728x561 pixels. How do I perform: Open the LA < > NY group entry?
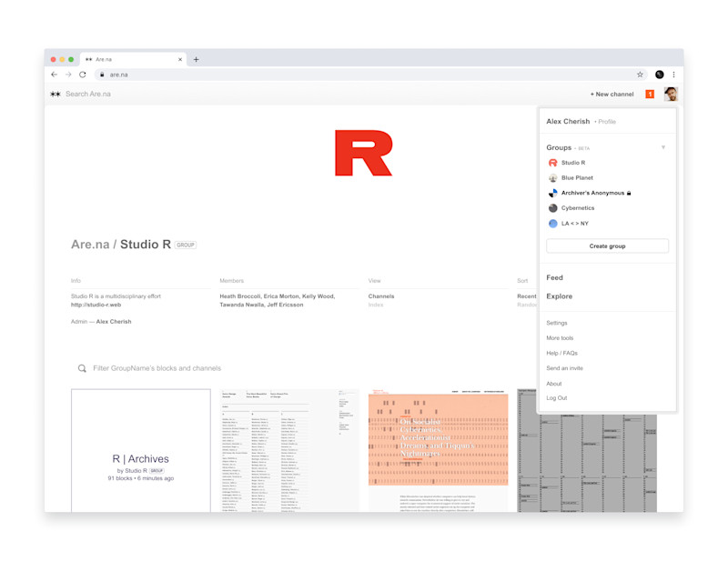pyautogui.click(x=575, y=223)
